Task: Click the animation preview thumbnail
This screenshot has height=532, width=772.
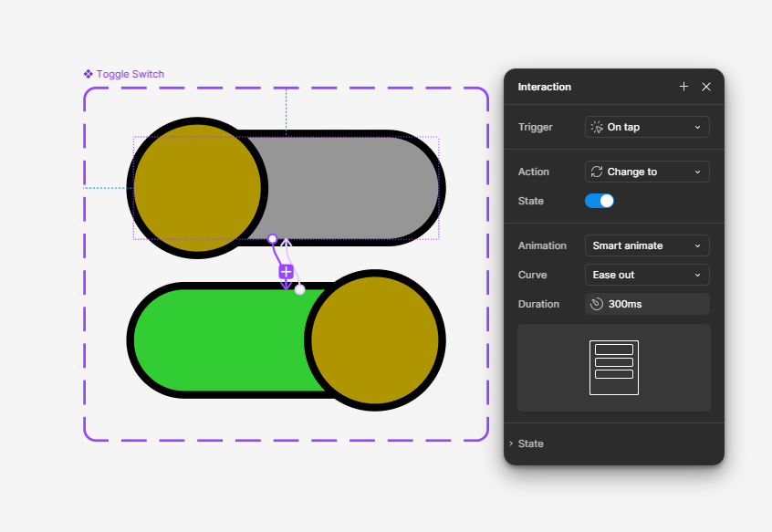Action: click(614, 368)
